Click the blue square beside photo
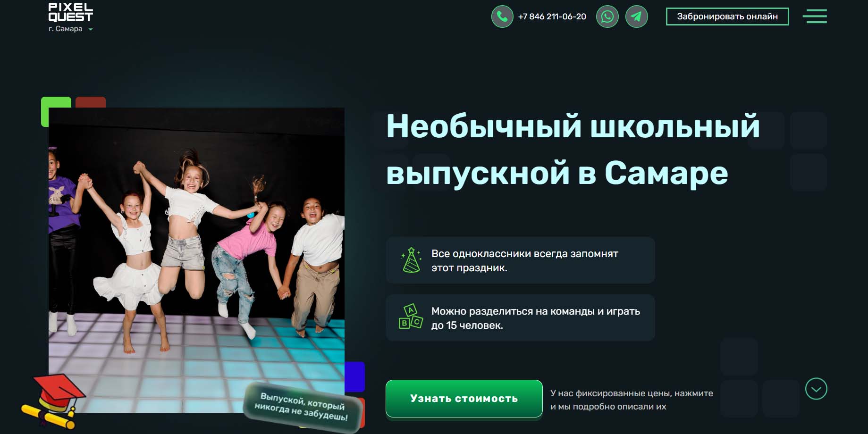868x434 pixels. [x=355, y=376]
